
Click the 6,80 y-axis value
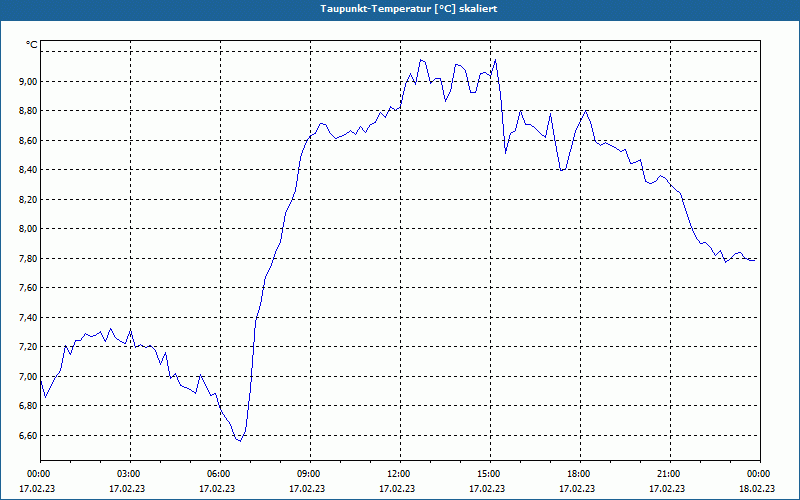[29, 406]
